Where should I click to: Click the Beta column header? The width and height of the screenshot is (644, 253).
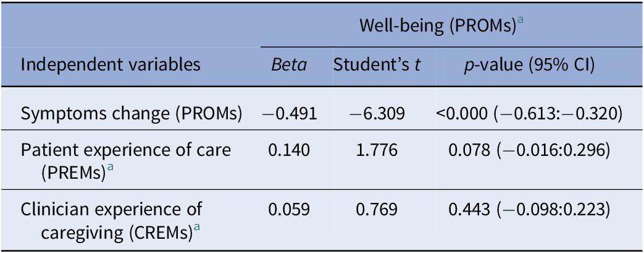click(x=289, y=64)
